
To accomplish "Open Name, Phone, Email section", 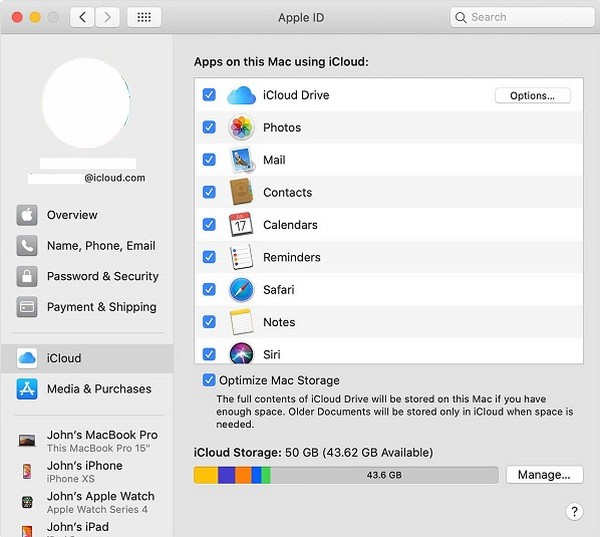I will 87,246.
